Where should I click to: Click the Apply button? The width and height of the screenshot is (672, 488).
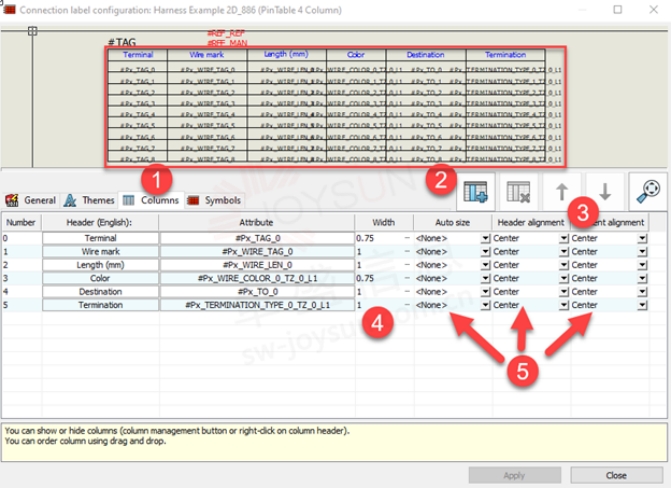tap(514, 475)
